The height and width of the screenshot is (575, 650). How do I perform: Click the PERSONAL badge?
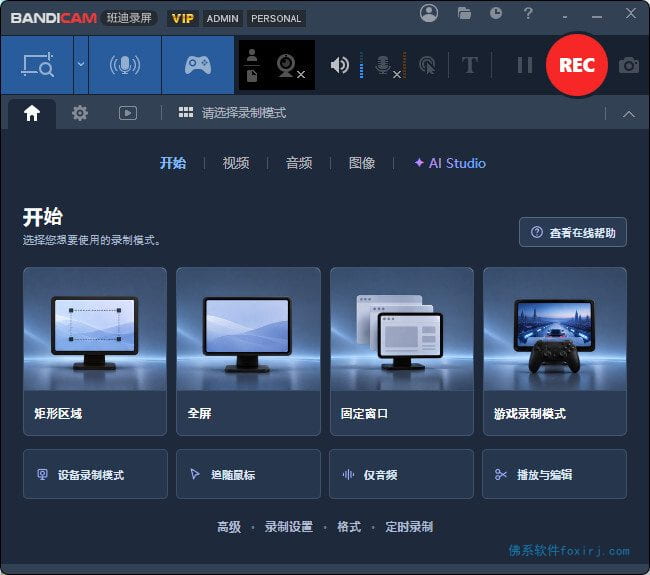(x=276, y=19)
